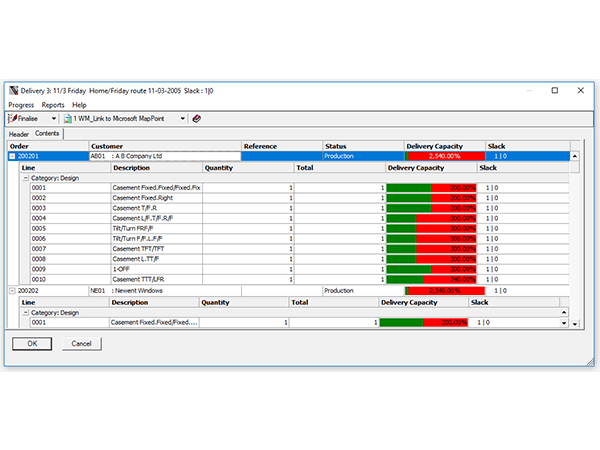The width and height of the screenshot is (600, 450).
Task: Collapse order 200201 tree node
Action: click(x=12, y=156)
